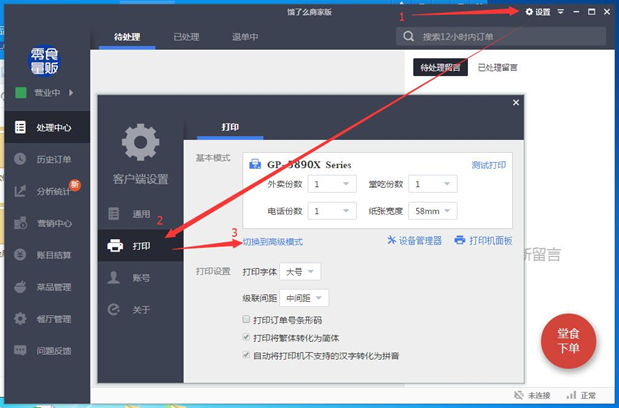Select the 已处理留言 button

point(497,67)
